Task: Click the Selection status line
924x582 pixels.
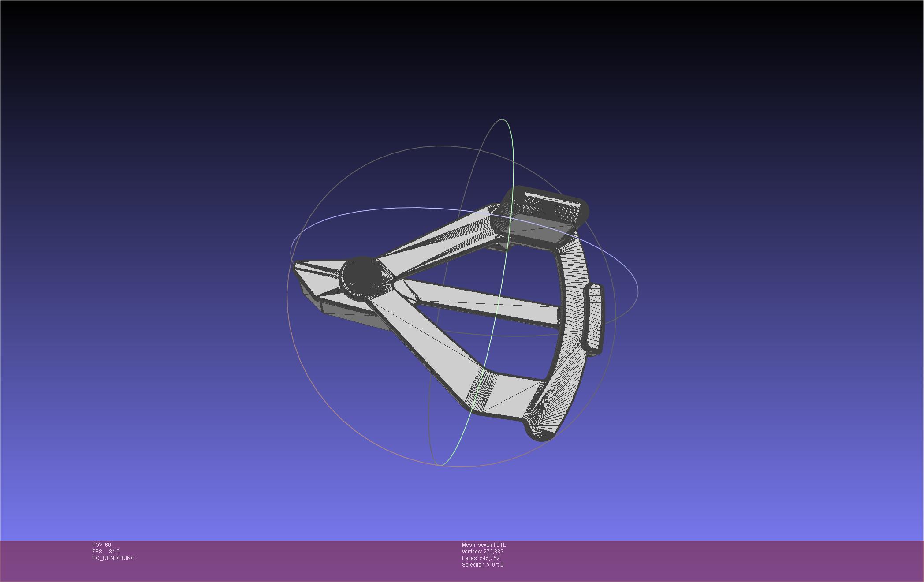Action: click(482, 565)
